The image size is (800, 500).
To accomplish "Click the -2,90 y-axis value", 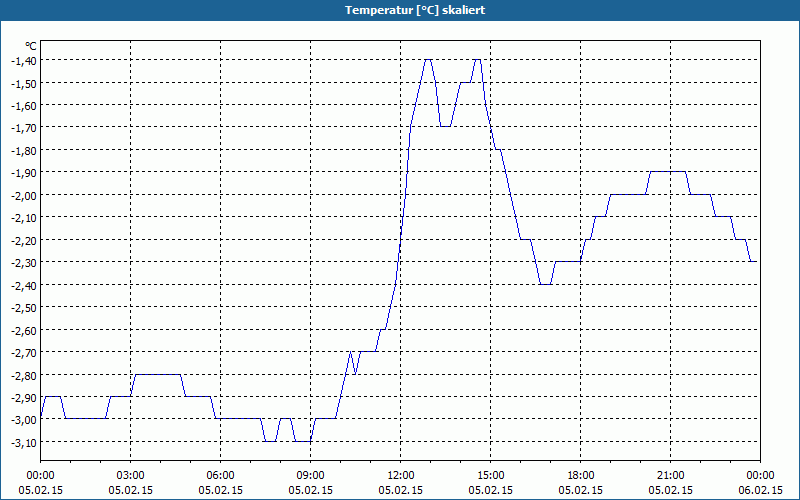I will coord(24,397).
